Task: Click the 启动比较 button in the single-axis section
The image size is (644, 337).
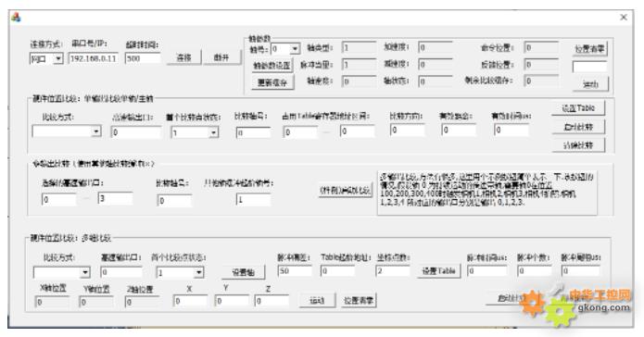Action: [578, 127]
